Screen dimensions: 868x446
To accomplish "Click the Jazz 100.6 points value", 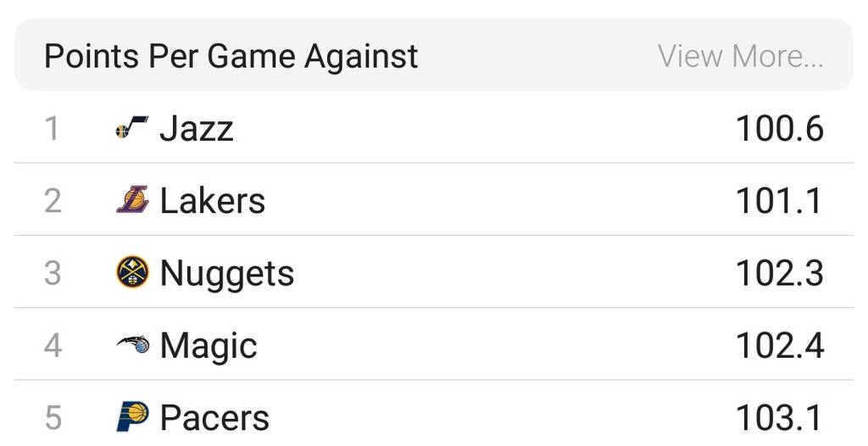I will pyautogui.click(x=779, y=129).
